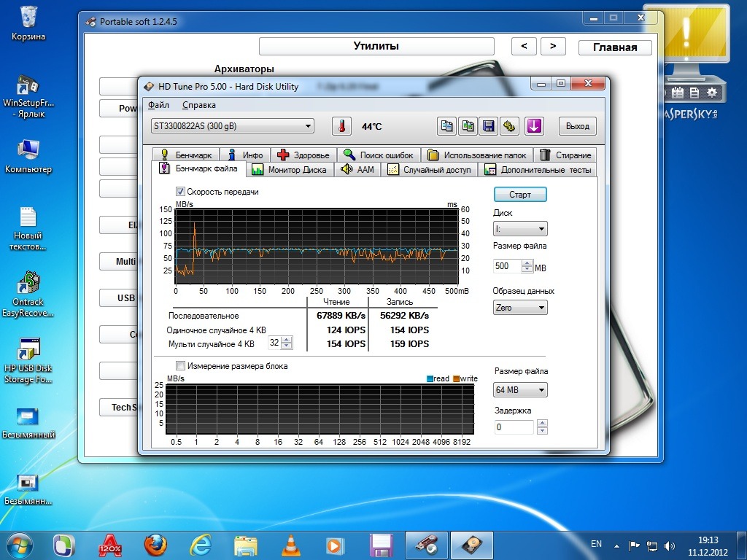Show hidden tray icons arrow
The image size is (747, 560).
[x=617, y=546]
